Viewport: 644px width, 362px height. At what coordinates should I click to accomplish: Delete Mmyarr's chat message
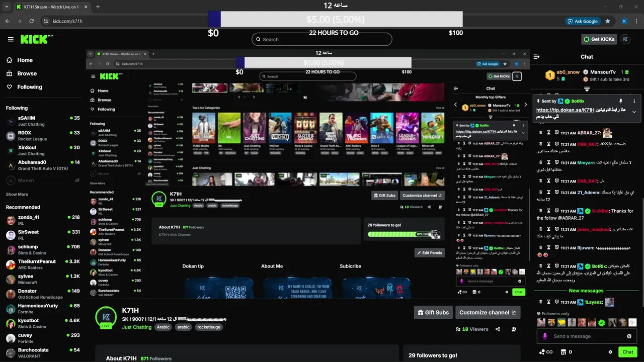click(541, 162)
